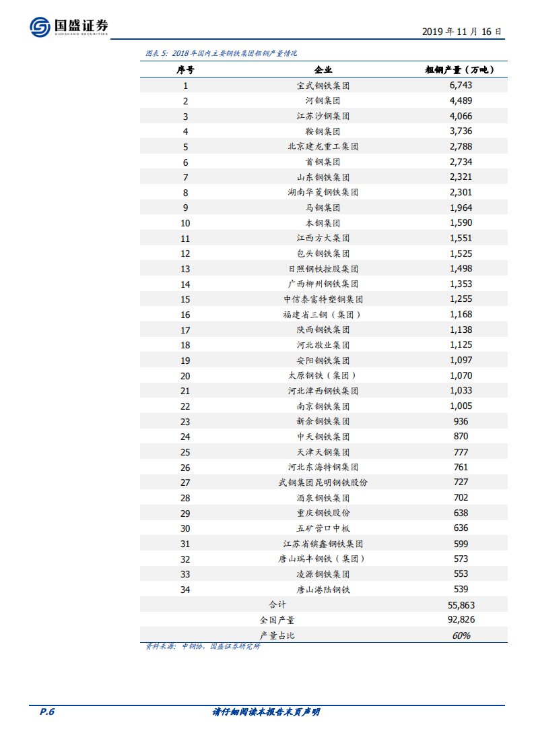The height and width of the screenshot is (756, 534).
Task: Select the 中信泰富特塑钢集团 cell
Action: click(323, 299)
